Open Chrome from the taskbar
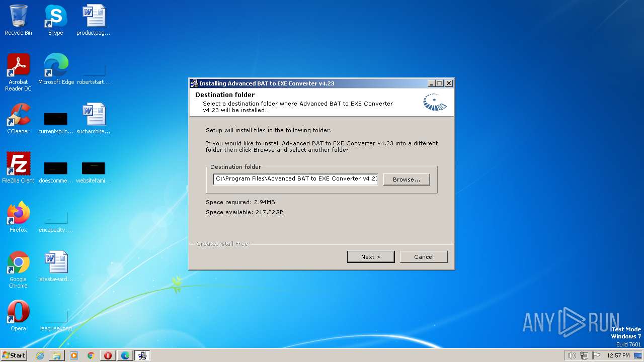The height and width of the screenshot is (362, 644). (91, 355)
